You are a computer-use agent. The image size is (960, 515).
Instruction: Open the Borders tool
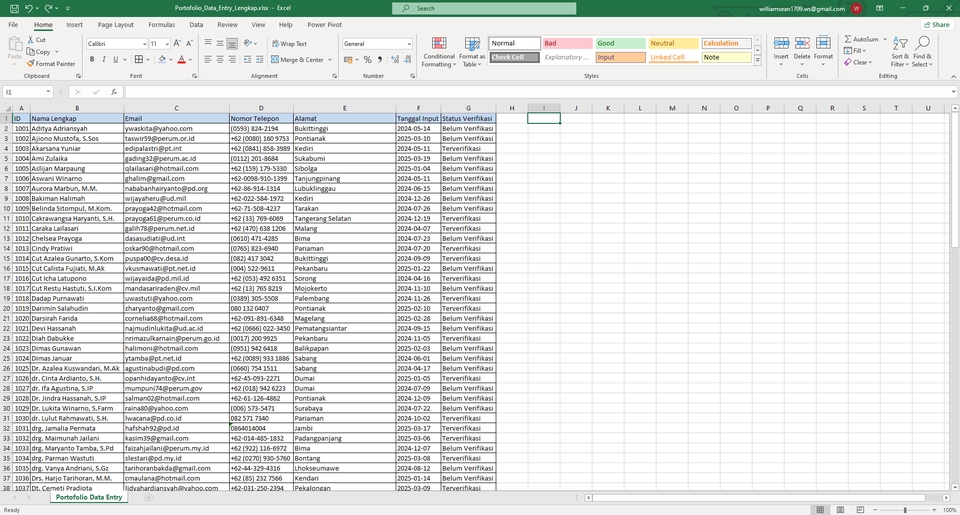(x=139, y=59)
